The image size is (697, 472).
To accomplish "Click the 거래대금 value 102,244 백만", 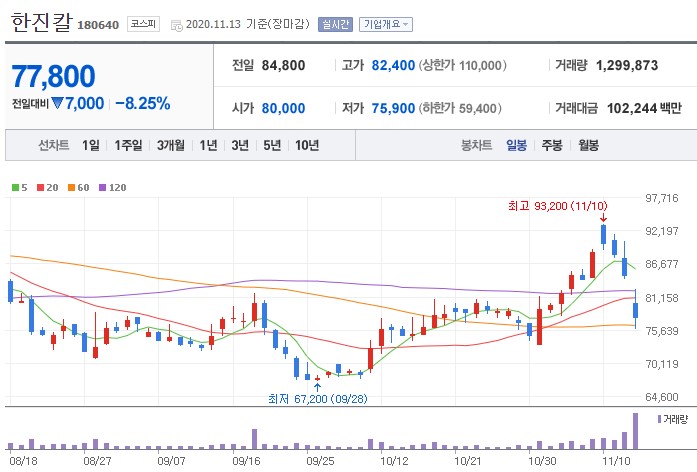I will click(x=644, y=108).
